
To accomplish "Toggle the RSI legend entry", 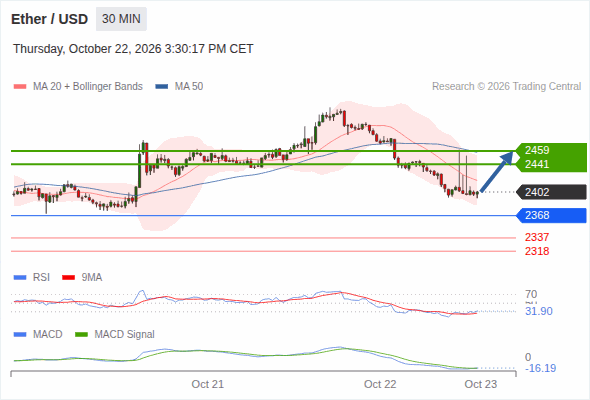I will [x=32, y=277].
